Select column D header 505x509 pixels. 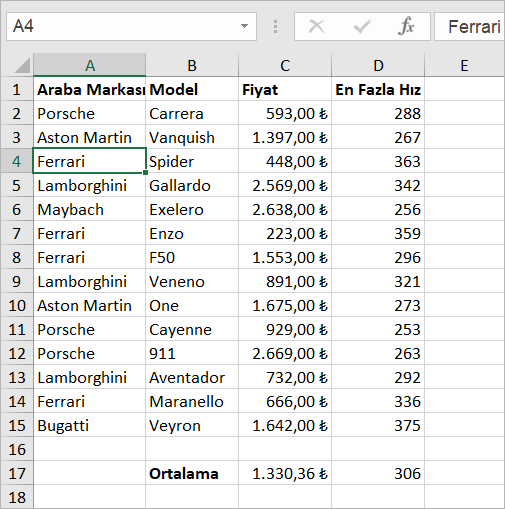point(378,65)
